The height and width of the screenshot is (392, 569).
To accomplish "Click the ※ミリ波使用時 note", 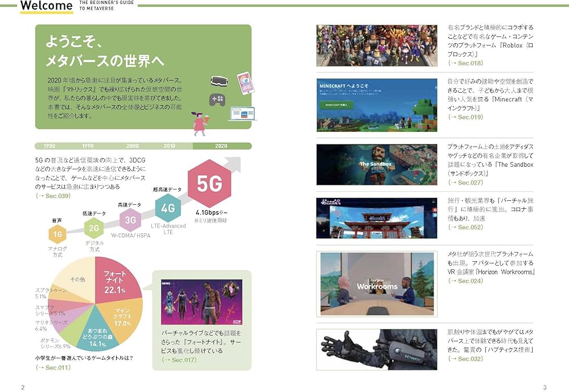I will 211,221.
